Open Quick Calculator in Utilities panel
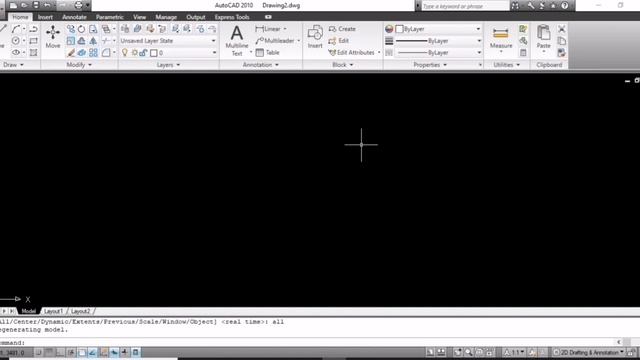Screen dimensions: 640x360 point(523,53)
